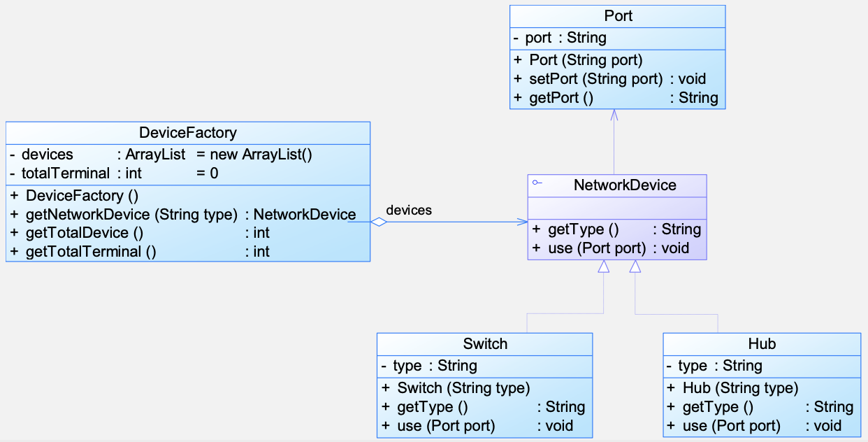Click the "devices" association label
Viewport: 868px width, 442px height.
pos(409,210)
